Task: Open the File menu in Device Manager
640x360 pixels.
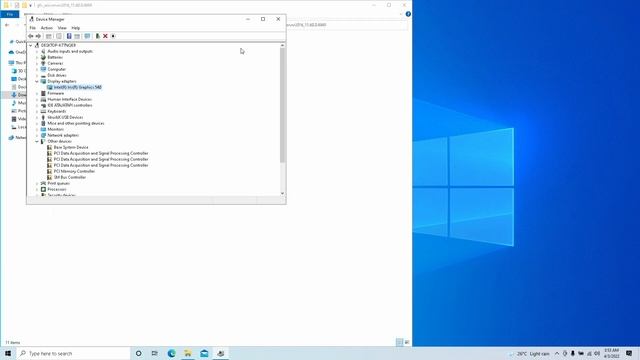Action: [33, 28]
